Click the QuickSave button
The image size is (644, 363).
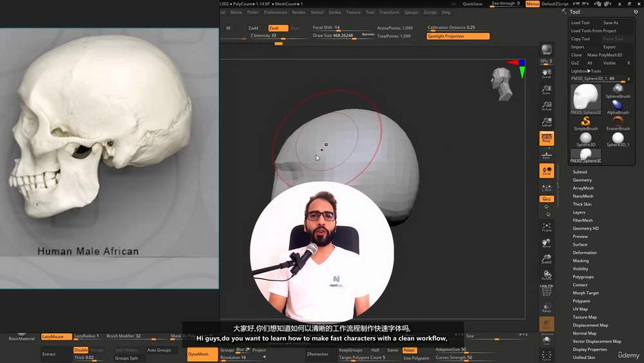coord(472,4)
